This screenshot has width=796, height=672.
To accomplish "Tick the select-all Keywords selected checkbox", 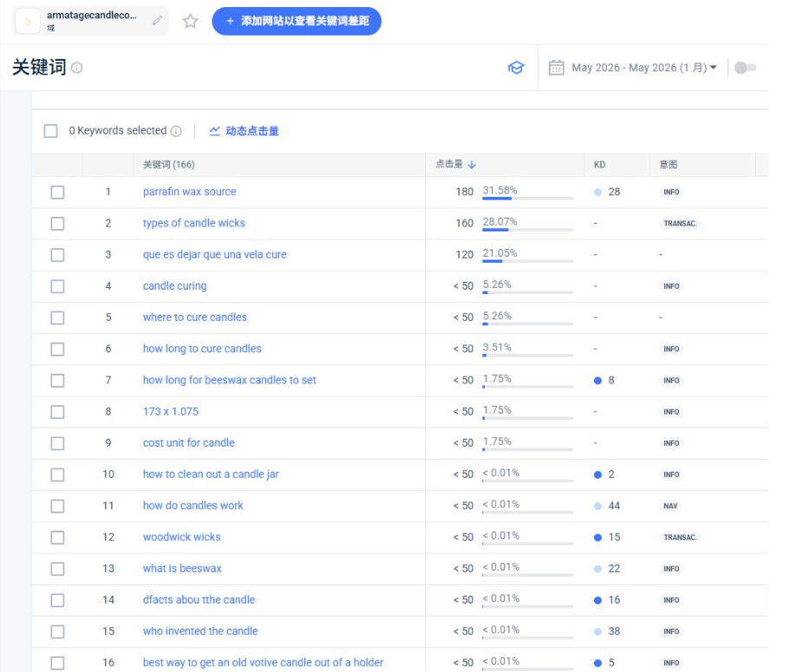I will point(51,131).
